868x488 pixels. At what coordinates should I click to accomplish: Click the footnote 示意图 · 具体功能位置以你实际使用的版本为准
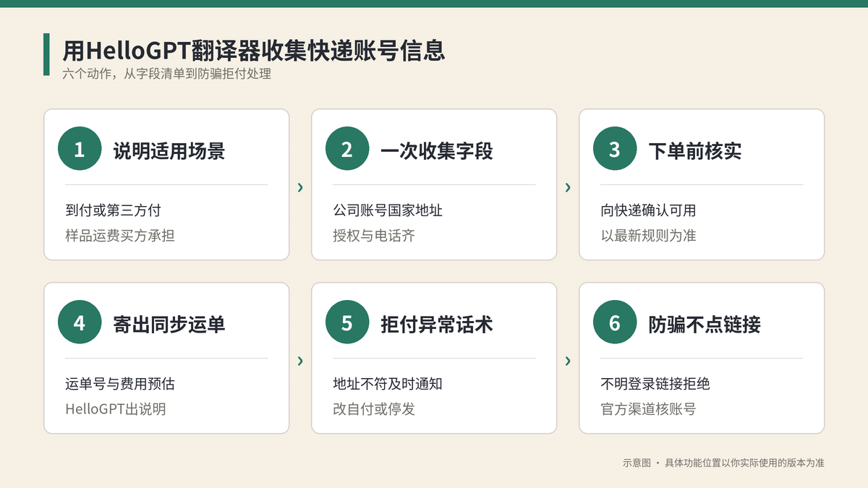coord(723,463)
